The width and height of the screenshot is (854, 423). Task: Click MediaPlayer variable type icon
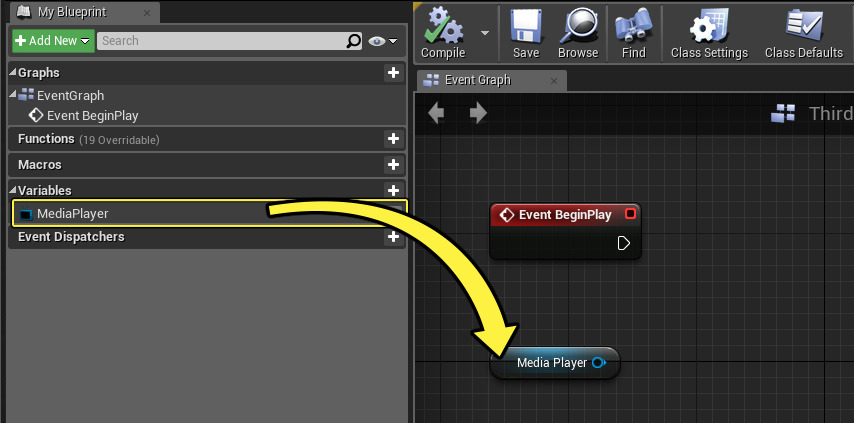click(26, 214)
